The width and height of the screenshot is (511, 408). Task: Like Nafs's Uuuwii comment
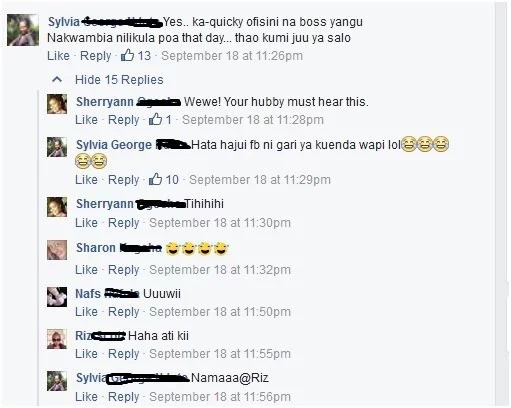point(86,311)
